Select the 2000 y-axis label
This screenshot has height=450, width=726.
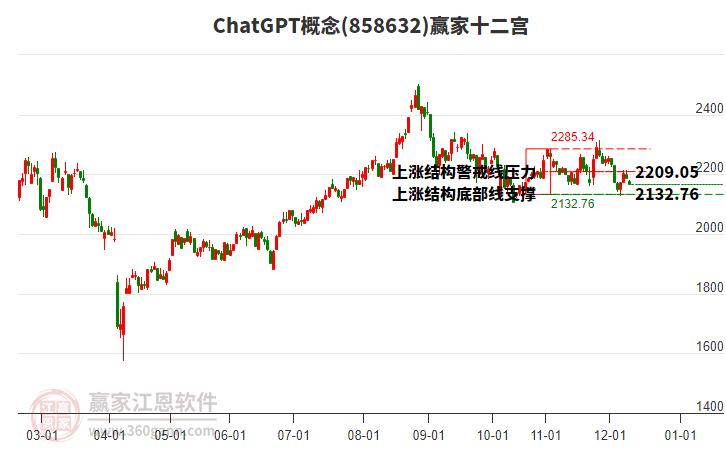[709, 227]
